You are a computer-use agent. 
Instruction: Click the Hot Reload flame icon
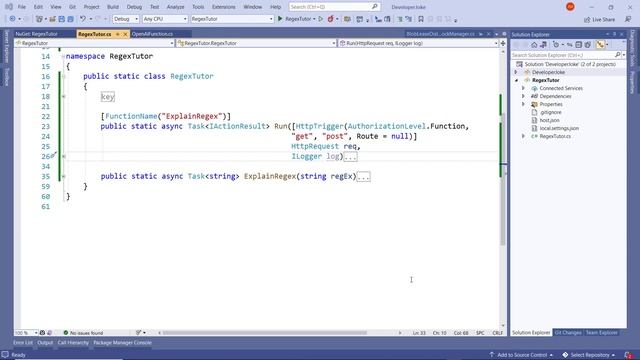[x=331, y=19]
